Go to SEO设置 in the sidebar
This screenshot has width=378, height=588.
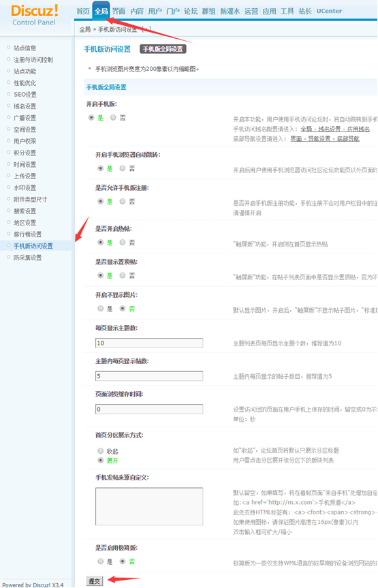25,95
